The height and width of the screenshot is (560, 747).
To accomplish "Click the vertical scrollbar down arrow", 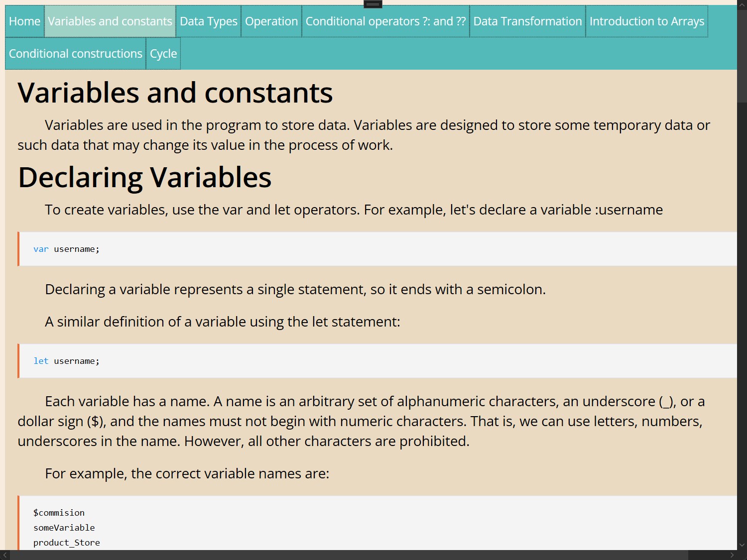I will tap(742, 545).
